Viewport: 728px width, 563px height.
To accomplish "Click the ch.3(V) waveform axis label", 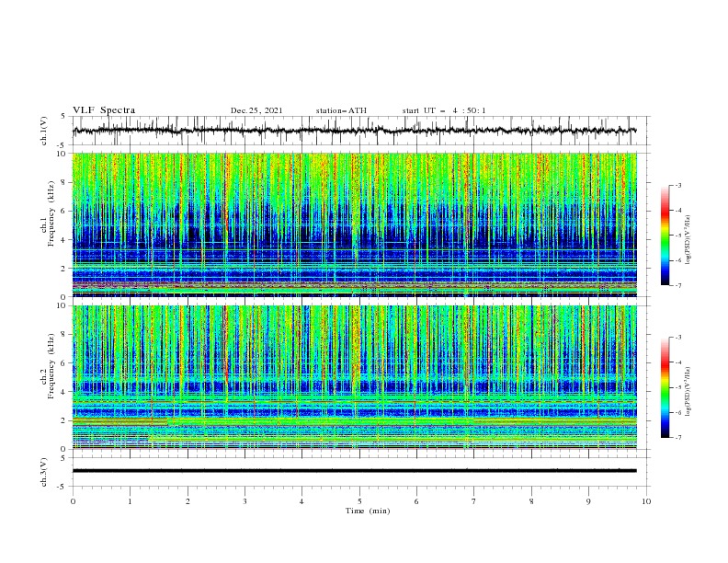I will point(44,472).
